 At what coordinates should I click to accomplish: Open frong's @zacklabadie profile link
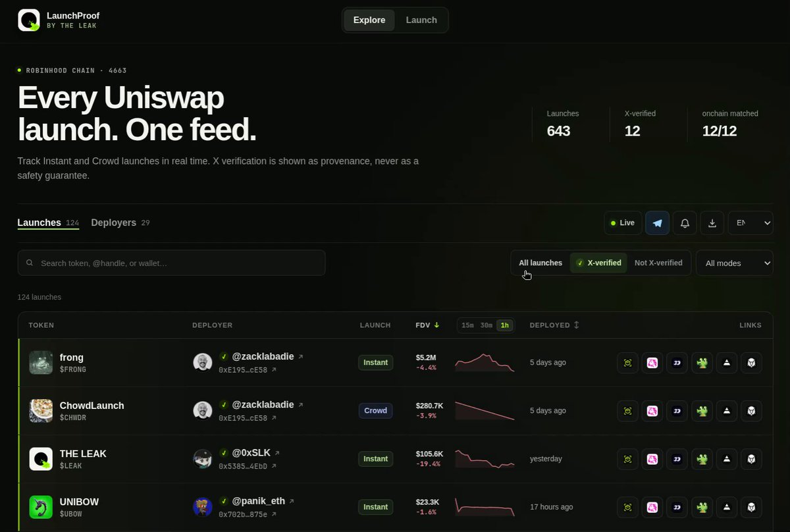tap(268, 356)
